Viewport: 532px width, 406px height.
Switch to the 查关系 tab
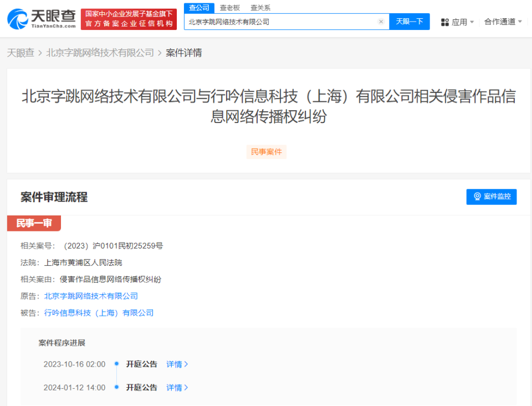260,8
